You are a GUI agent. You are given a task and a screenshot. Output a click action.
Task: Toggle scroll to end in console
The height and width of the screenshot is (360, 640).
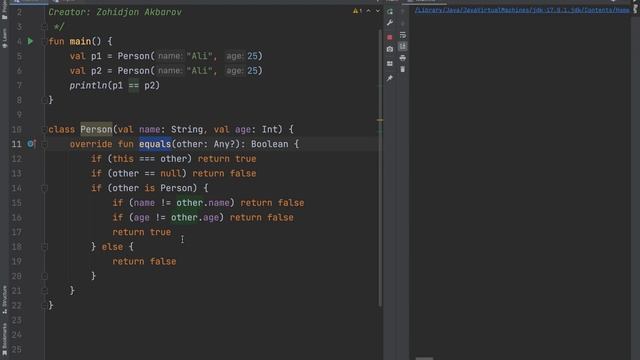tap(403, 47)
